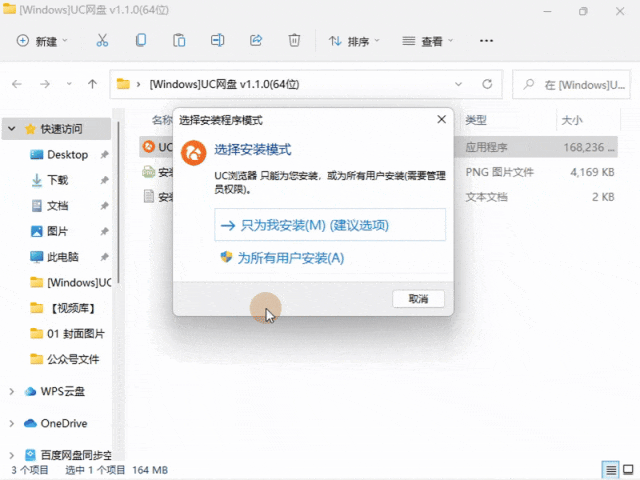Viewport: 640px width, 480px height.
Task: Open [Windows]UC folder in sidebar
Action: [70, 282]
